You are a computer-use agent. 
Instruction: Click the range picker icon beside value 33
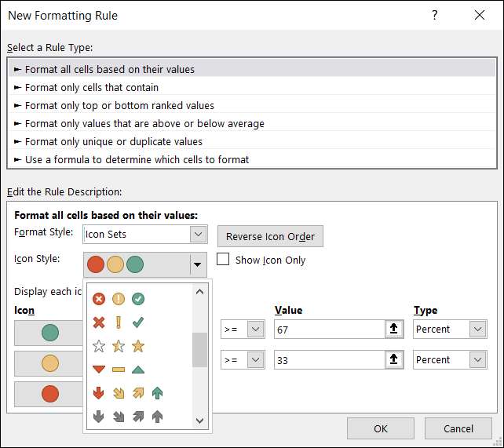[x=393, y=360]
